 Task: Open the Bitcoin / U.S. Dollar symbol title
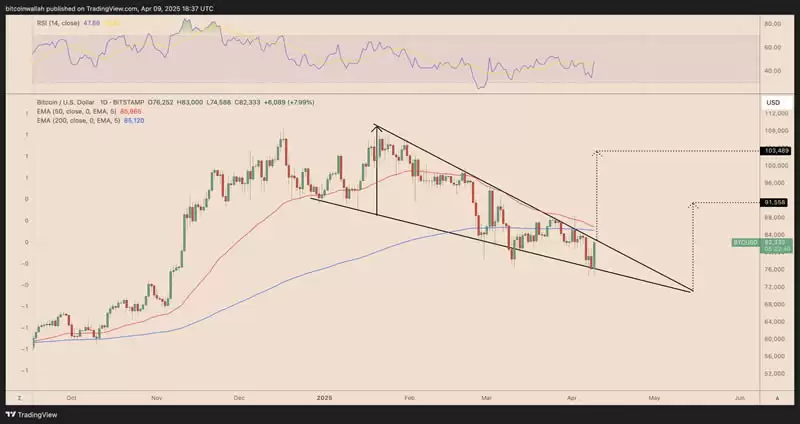[x=70, y=102]
